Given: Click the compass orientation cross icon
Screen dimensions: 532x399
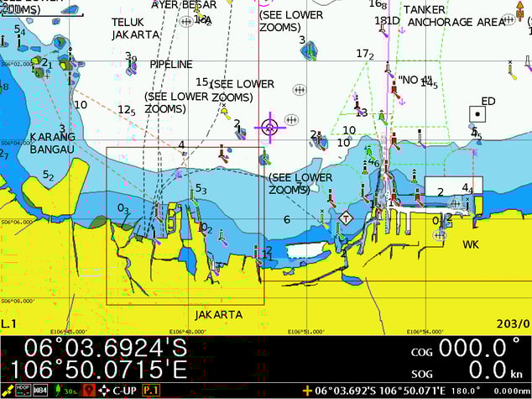Looking at the screenshot, I should 103,391.
